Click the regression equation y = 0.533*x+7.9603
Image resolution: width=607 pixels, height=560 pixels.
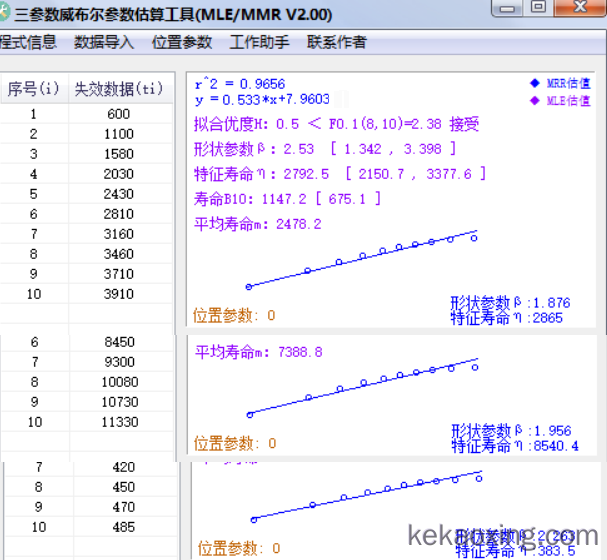262,100
